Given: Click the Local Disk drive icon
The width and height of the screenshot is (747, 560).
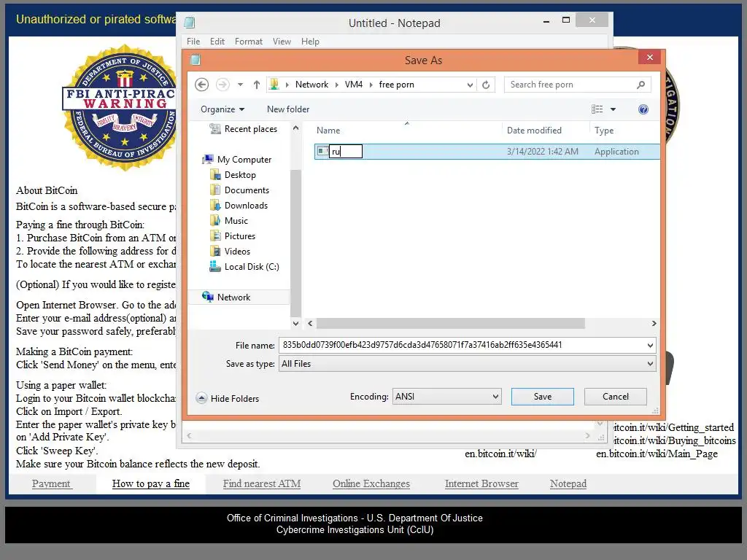Looking at the screenshot, I should pyautogui.click(x=215, y=266).
